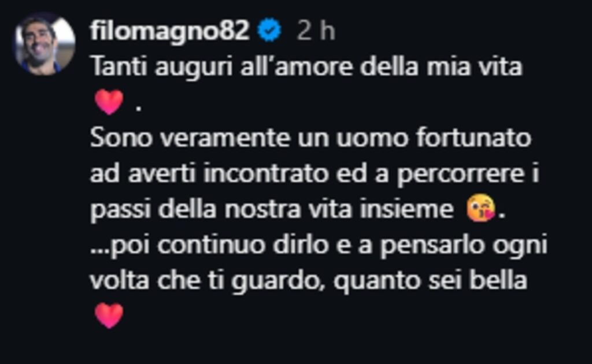Click the word 'insieme' before the kiss emoji
The height and width of the screenshot is (364, 592).
coord(406,208)
